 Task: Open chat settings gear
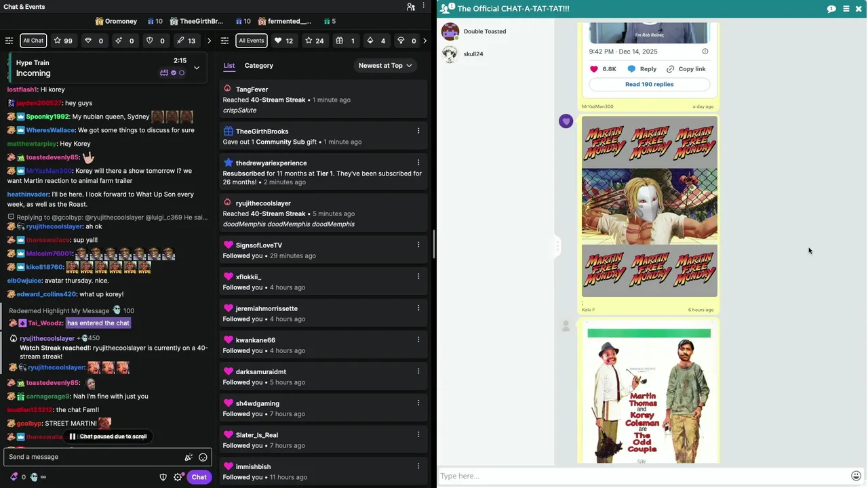point(178,477)
